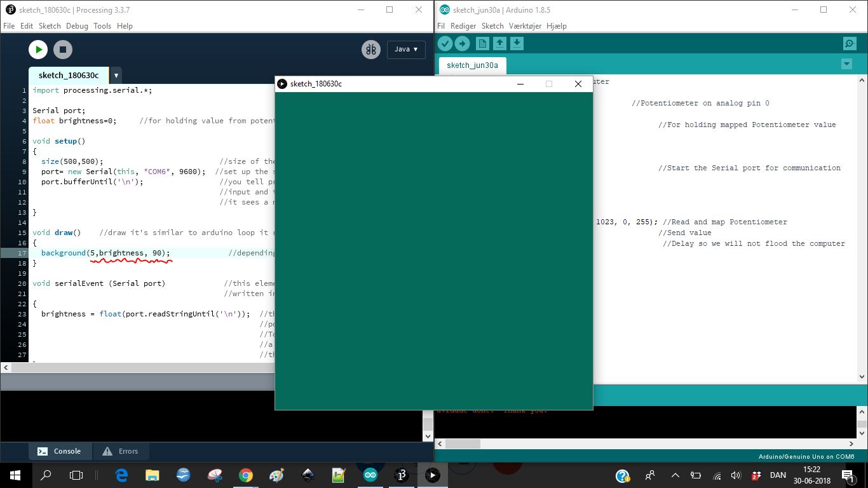Open Task View on the taskbar
This screenshot has height=488, width=868.
[76, 475]
